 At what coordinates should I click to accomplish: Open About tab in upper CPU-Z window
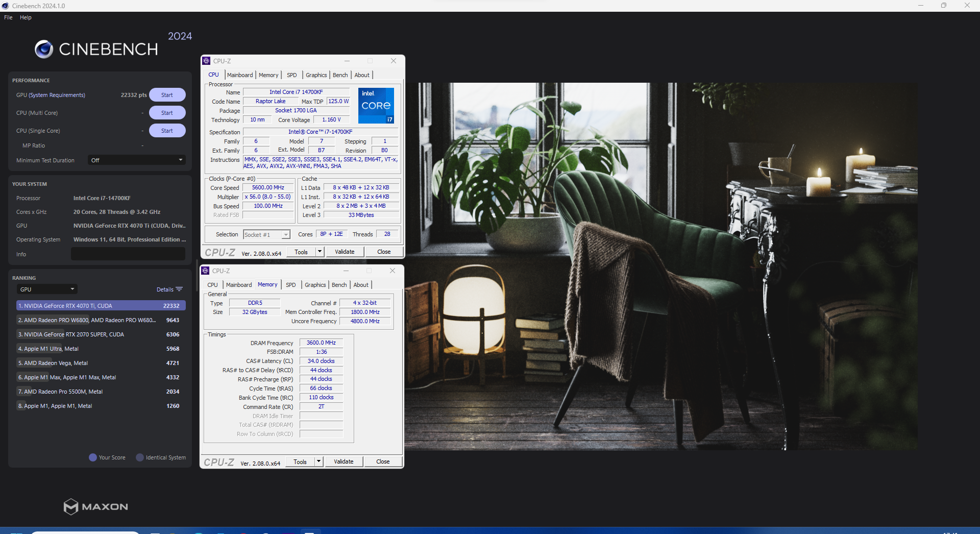[x=362, y=75]
